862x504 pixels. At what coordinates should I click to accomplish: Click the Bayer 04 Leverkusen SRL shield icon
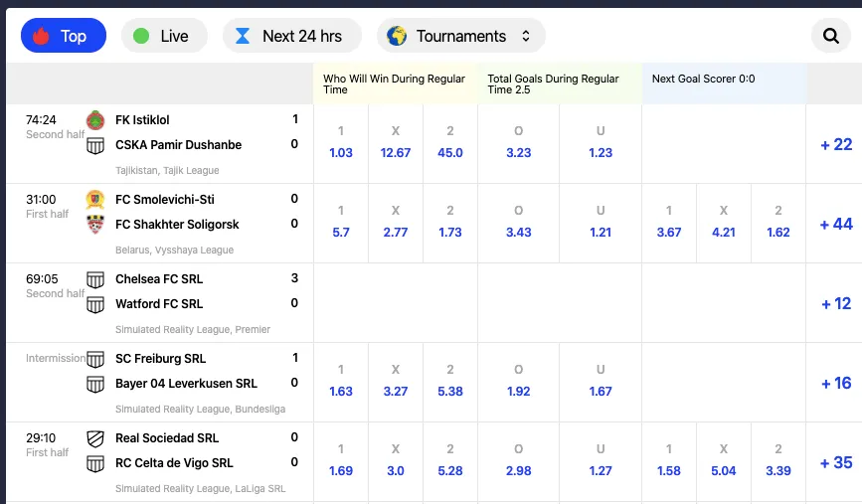coord(95,384)
